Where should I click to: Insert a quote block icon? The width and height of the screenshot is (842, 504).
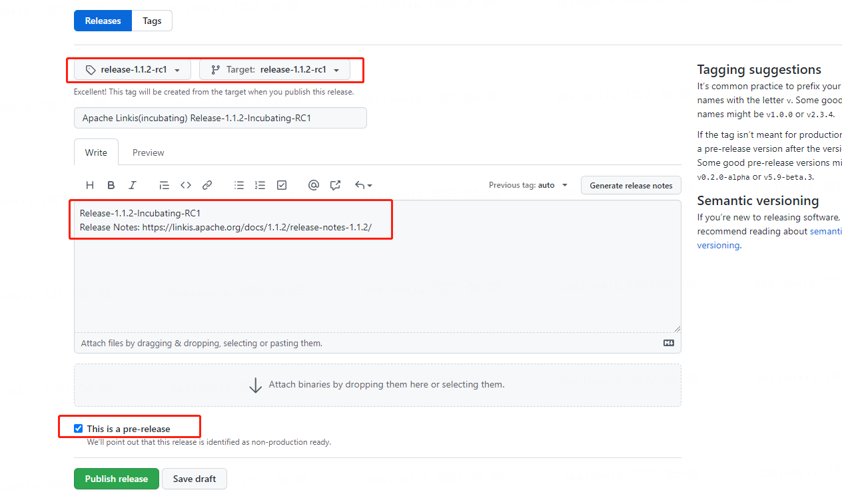coord(164,185)
